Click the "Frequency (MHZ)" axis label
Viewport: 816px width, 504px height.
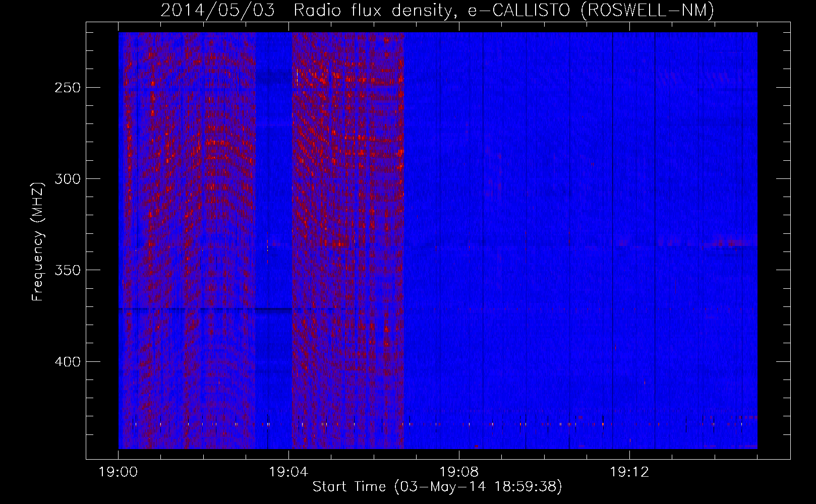(x=38, y=242)
